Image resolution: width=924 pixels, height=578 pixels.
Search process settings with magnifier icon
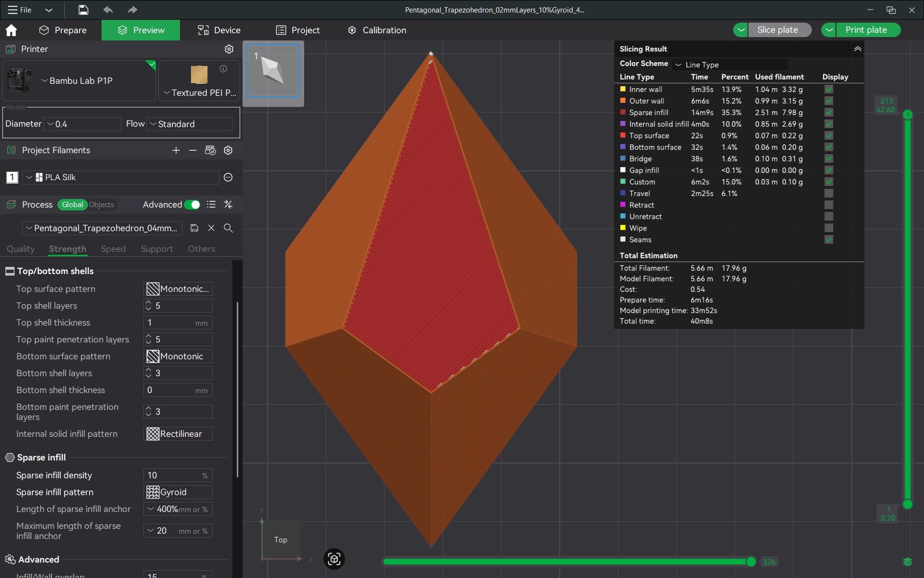228,228
